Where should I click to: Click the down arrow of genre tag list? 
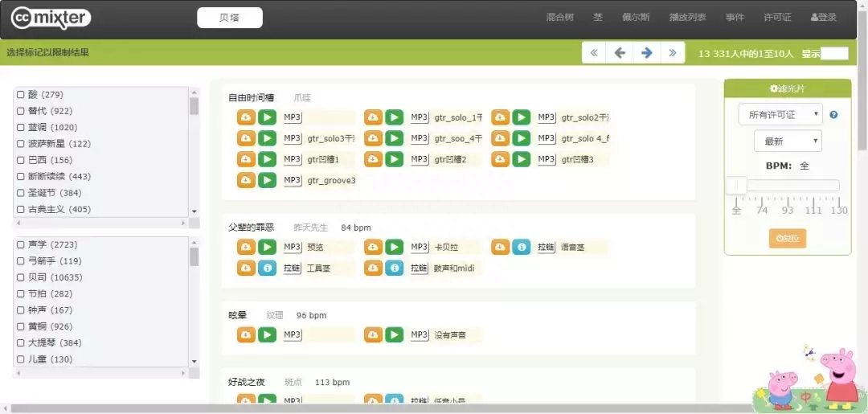pyautogui.click(x=194, y=211)
